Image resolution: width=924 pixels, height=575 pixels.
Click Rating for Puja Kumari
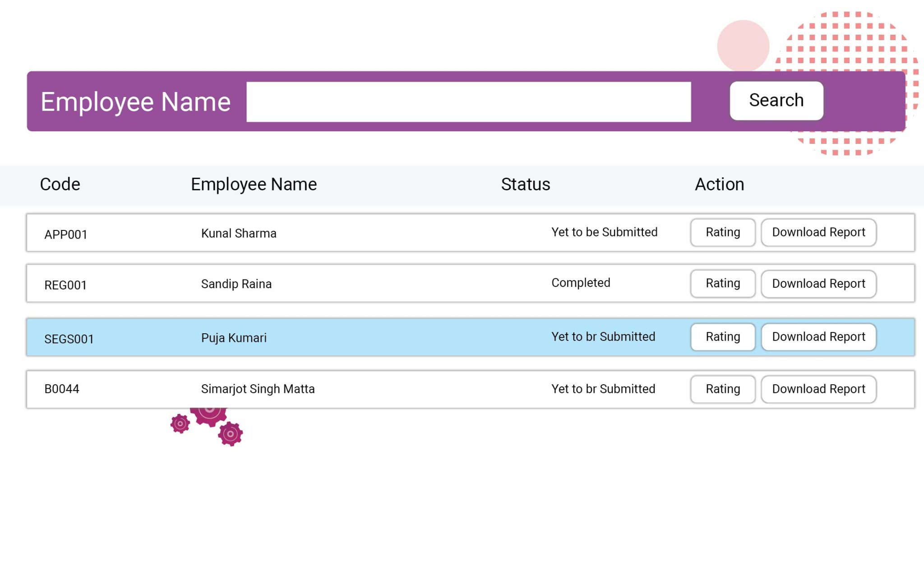(722, 337)
